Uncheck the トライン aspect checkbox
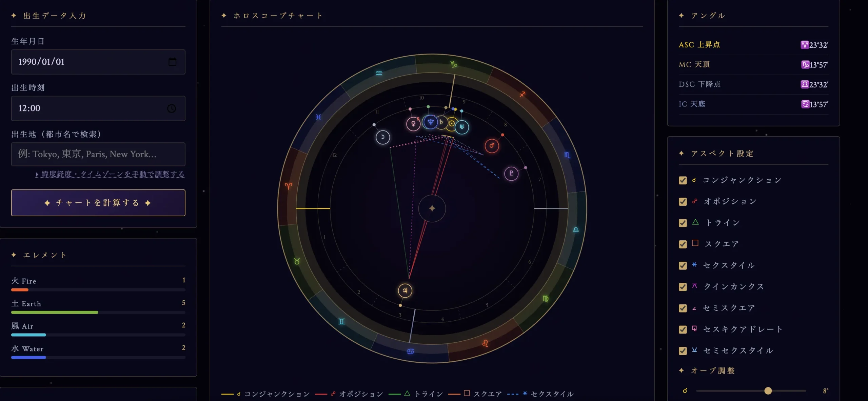 [x=683, y=223]
